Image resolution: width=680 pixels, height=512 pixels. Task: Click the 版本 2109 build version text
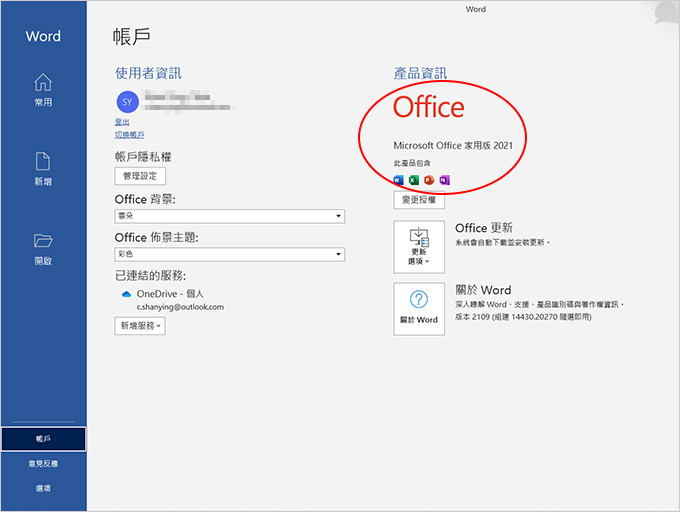[523, 317]
